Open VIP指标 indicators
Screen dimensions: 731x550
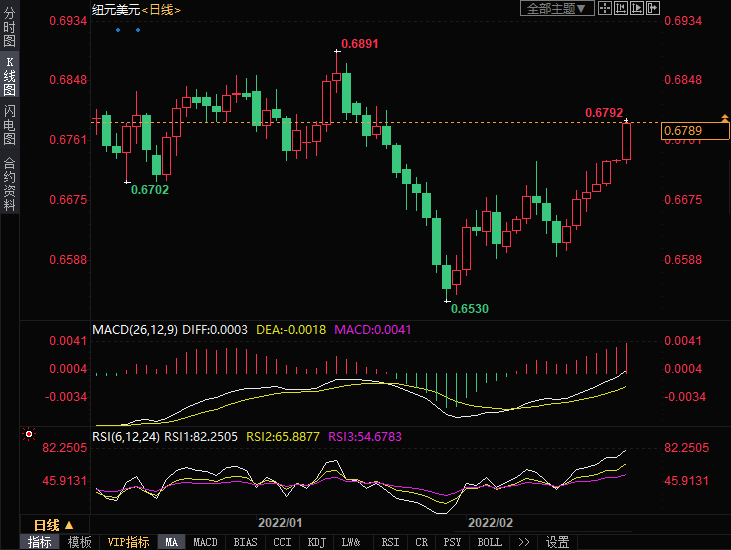[128, 542]
